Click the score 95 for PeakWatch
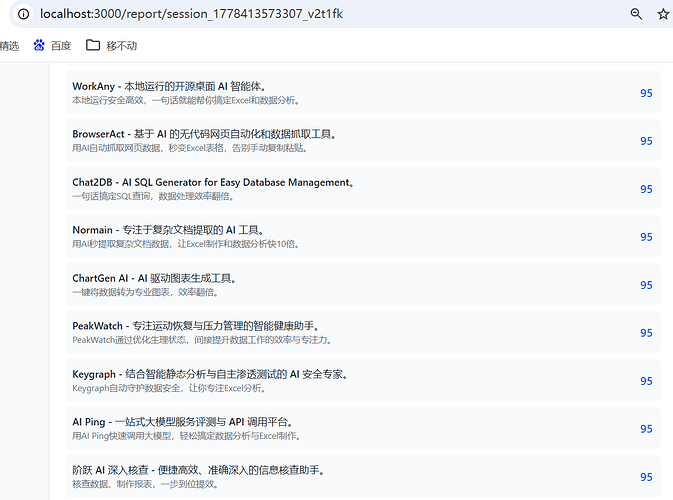This screenshot has width=673, height=500. (x=646, y=333)
